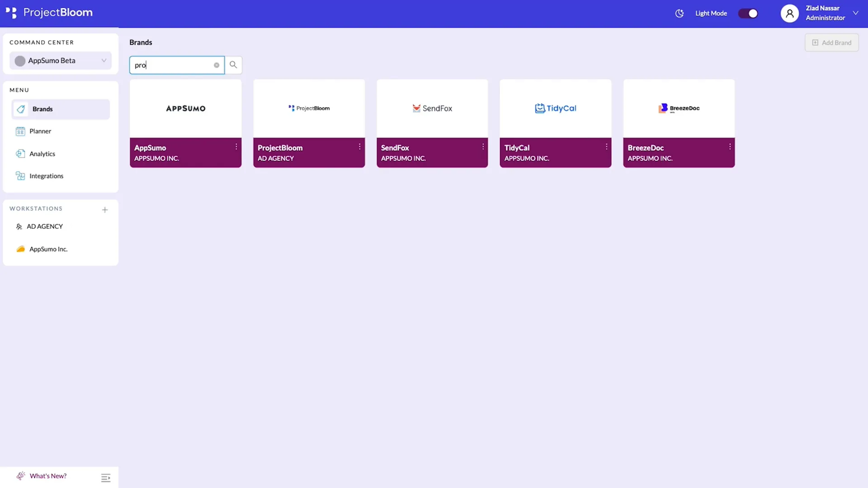
Task: Click the TidyCal brand name label
Action: [x=517, y=148]
